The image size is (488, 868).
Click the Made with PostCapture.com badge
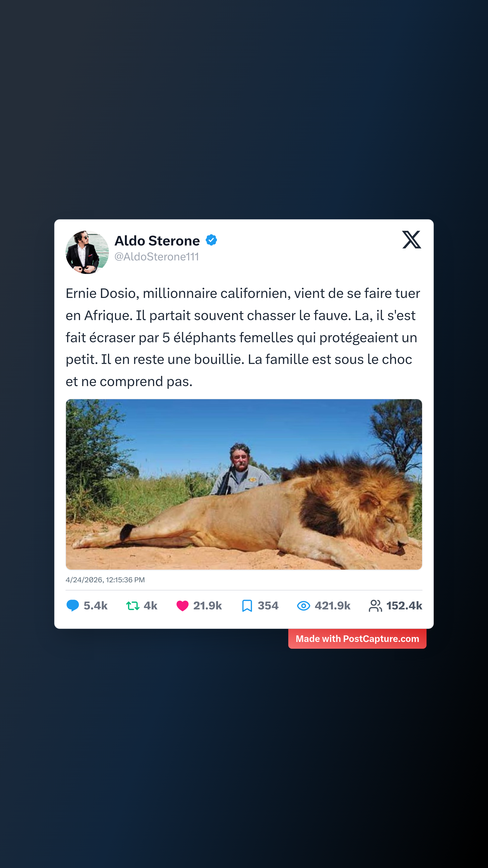point(357,639)
